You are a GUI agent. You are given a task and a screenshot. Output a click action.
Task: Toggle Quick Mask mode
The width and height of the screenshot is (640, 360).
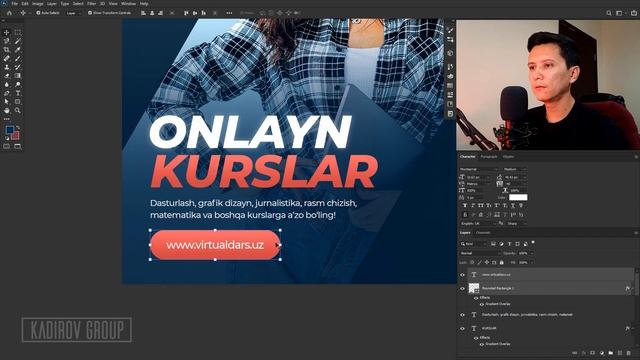[x=7, y=146]
